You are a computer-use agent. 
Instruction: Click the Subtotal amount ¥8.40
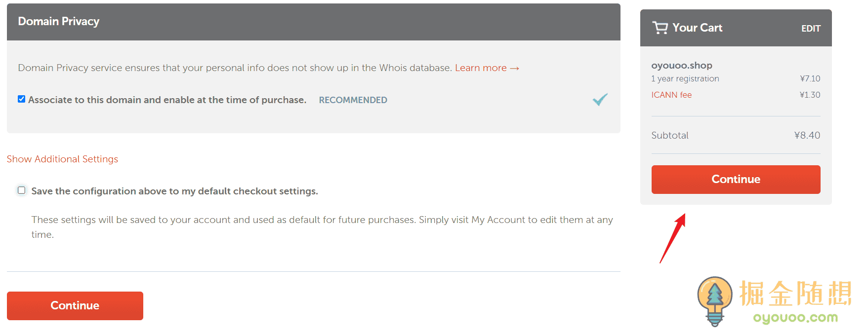click(x=807, y=135)
